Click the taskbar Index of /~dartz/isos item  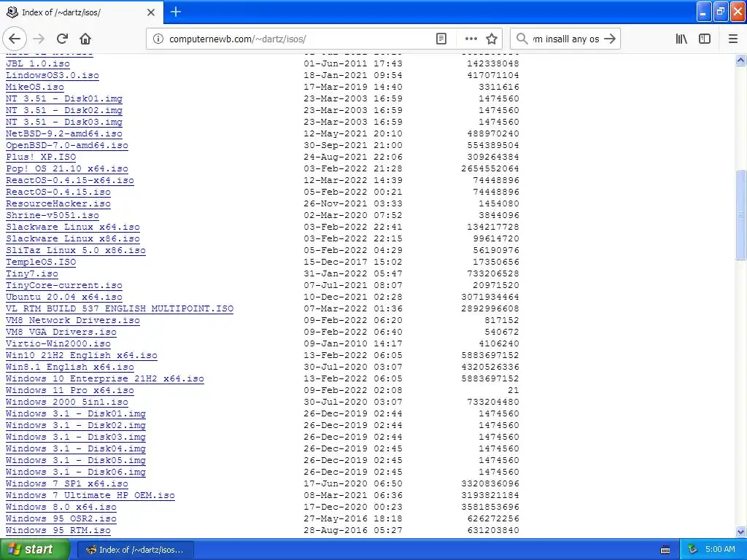(x=135, y=550)
